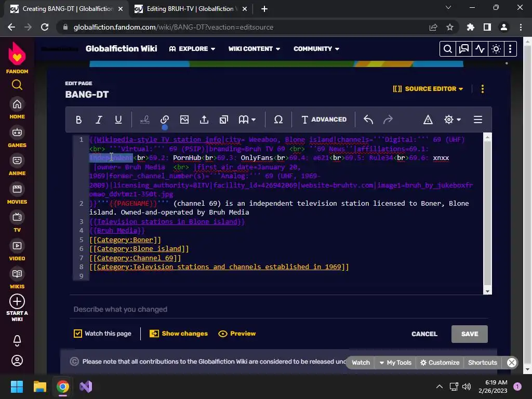Click Shortcuts in bottom toolbar
532x399 pixels.
(483, 363)
